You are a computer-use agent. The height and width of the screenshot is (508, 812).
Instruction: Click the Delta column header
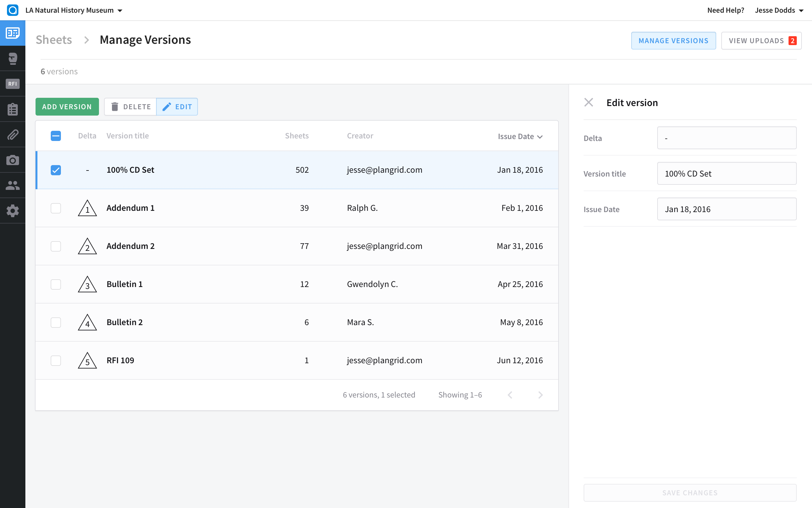87,136
